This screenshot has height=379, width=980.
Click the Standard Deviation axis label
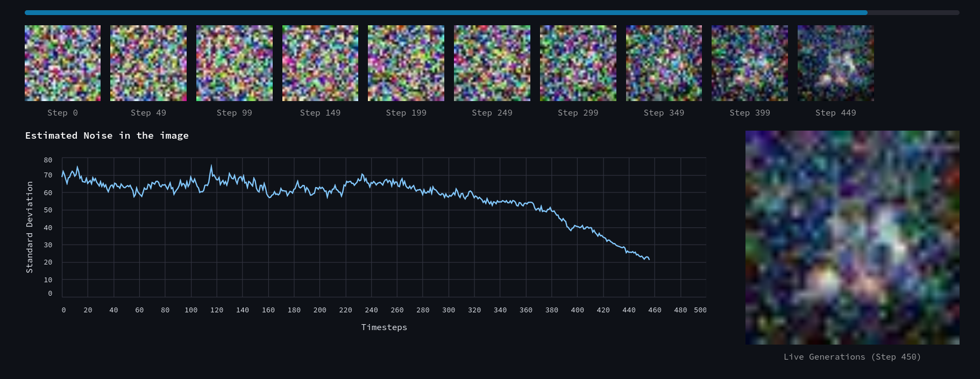coord(30,227)
